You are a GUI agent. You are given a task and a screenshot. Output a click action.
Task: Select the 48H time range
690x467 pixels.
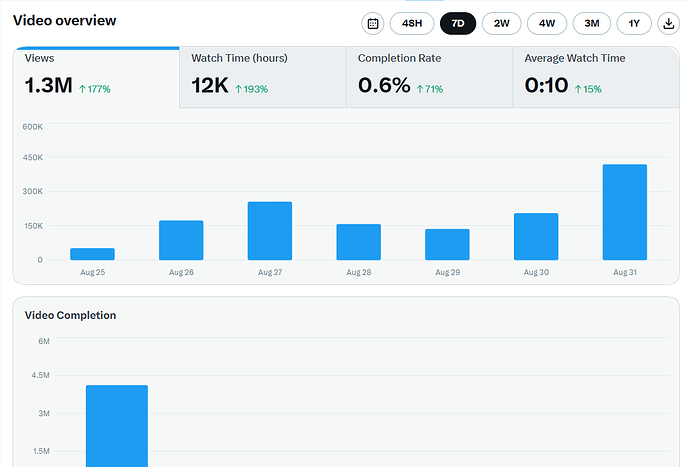click(x=412, y=23)
